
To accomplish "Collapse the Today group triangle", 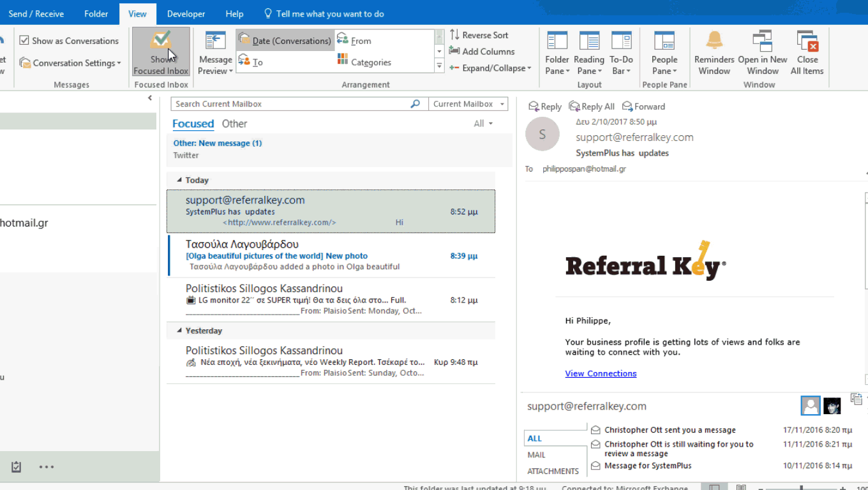I will coord(179,180).
